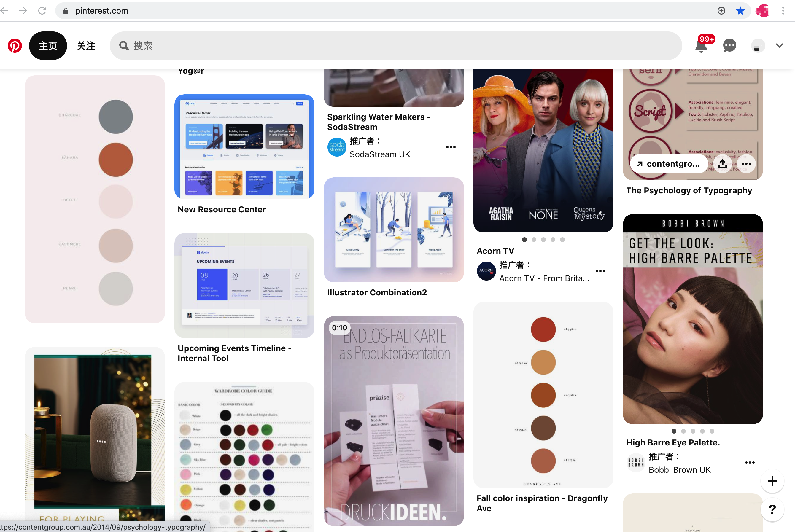Open Fall color inspiration - Dragonfly Ave title
The height and width of the screenshot is (532, 795).
[x=542, y=504]
